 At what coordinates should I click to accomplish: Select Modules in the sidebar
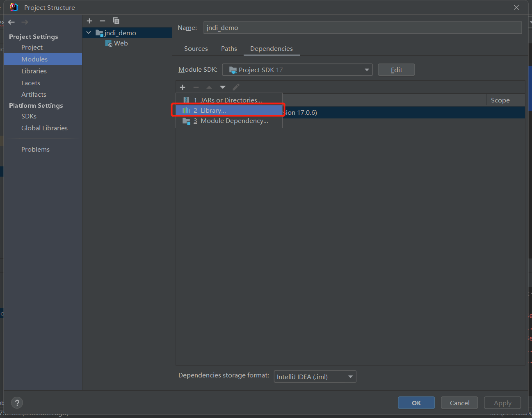(x=43, y=59)
